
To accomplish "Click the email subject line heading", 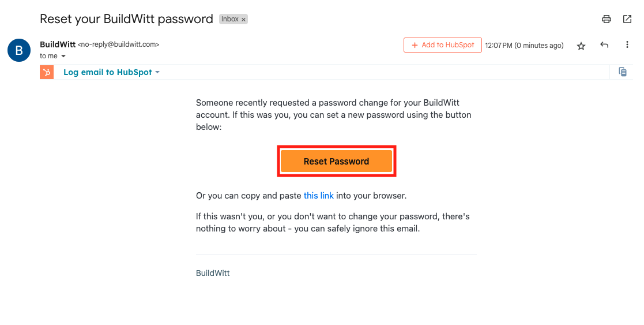I will click(x=126, y=19).
